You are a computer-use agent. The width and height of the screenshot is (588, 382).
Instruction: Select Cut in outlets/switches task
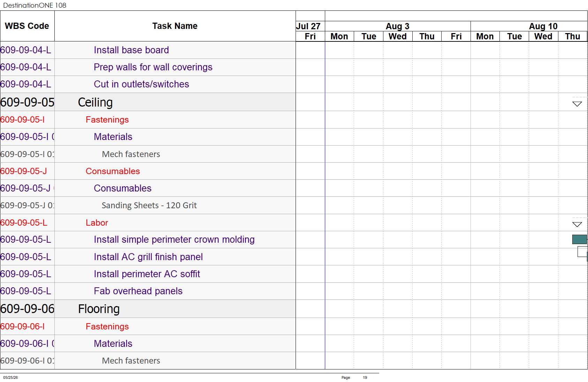click(142, 84)
